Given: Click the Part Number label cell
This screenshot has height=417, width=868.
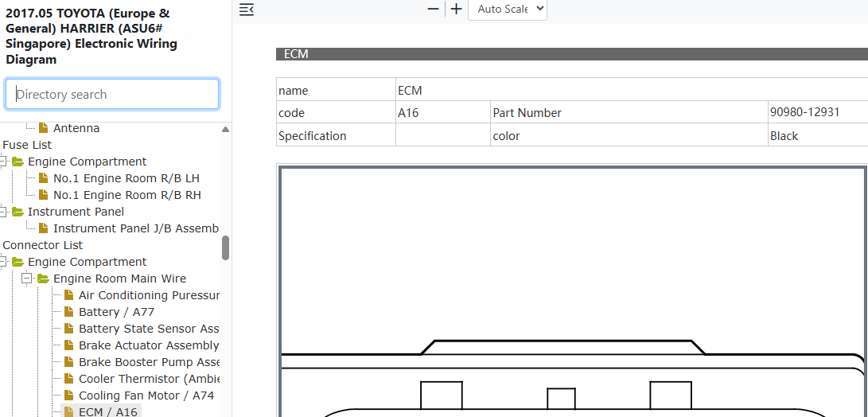Looking at the screenshot, I should click(x=629, y=112).
